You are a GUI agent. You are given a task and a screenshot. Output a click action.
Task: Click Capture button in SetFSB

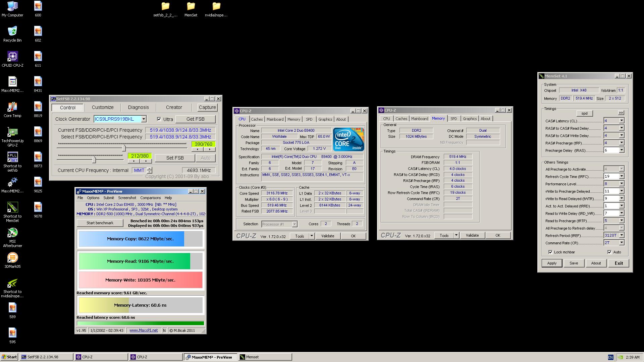tap(207, 107)
